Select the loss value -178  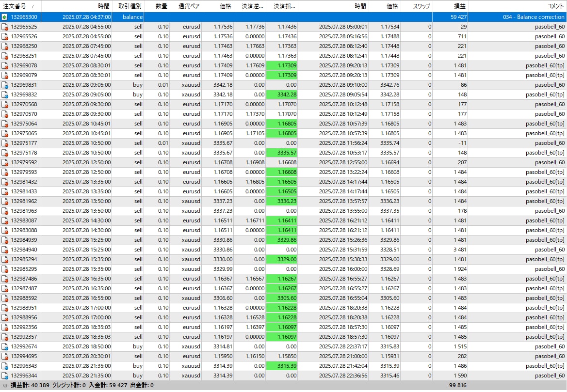coord(461,211)
